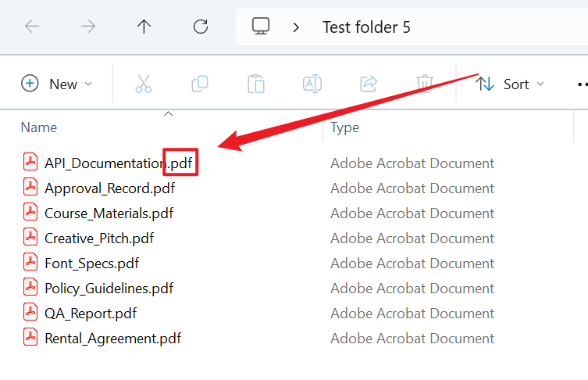The image size is (588, 380).
Task: Click the This PC monitor icon
Action: pos(261,27)
